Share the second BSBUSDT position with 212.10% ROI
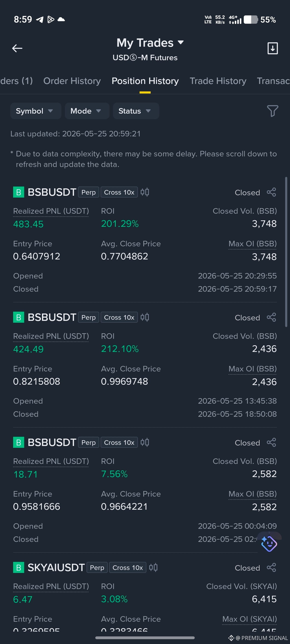The height and width of the screenshot is (644, 290). 271,317
